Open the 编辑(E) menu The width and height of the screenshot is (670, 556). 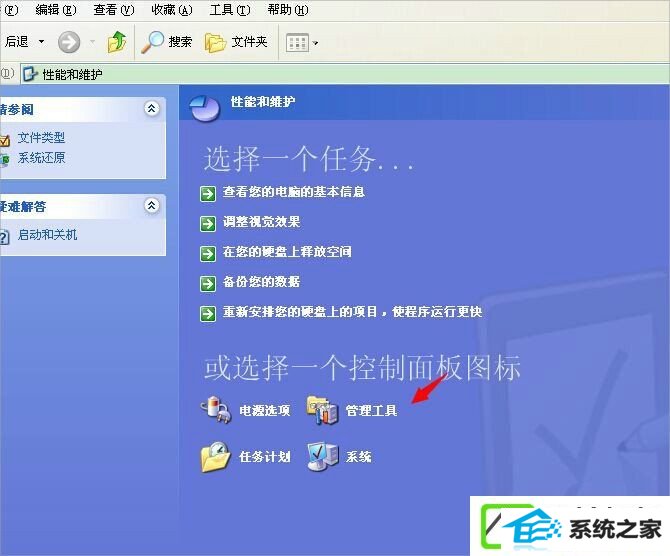click(x=56, y=9)
